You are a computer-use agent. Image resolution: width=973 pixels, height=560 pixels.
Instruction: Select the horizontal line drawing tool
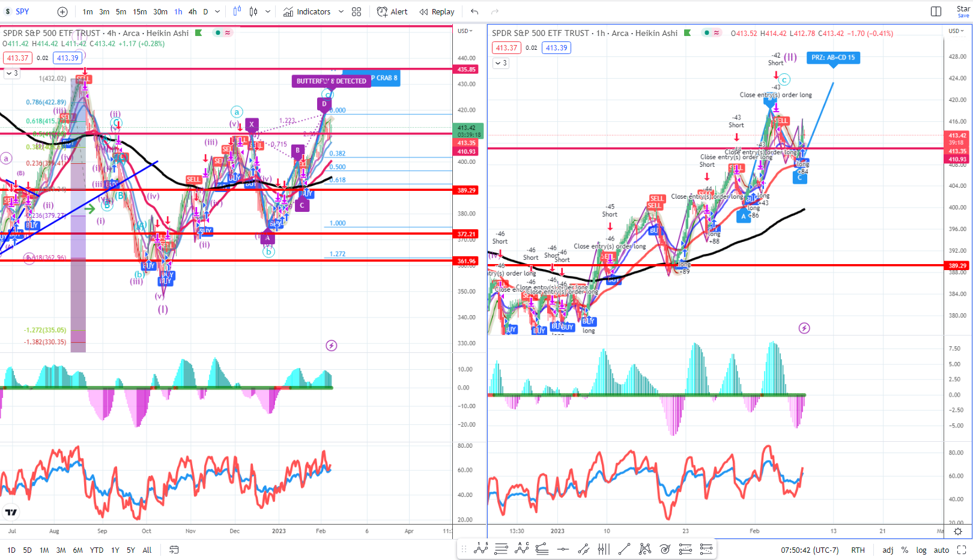click(x=563, y=549)
